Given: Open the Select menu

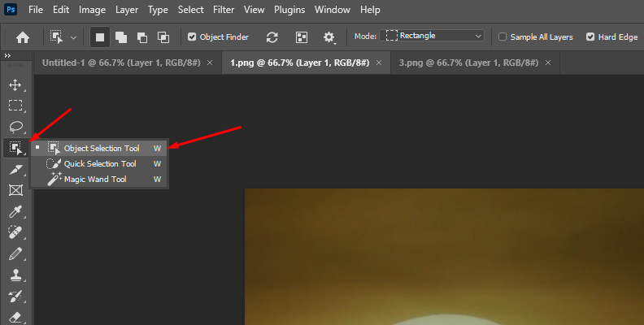Looking at the screenshot, I should pyautogui.click(x=190, y=10).
